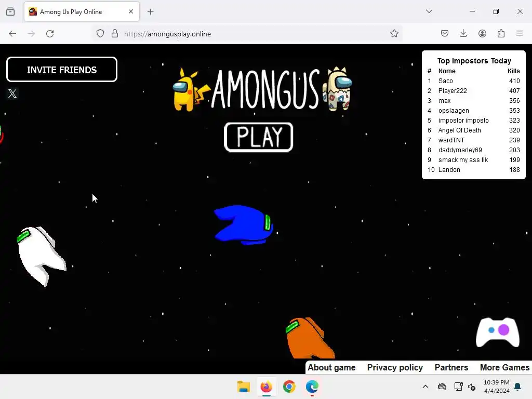
Task: Open a new tab with the plus button
Action: click(x=150, y=12)
